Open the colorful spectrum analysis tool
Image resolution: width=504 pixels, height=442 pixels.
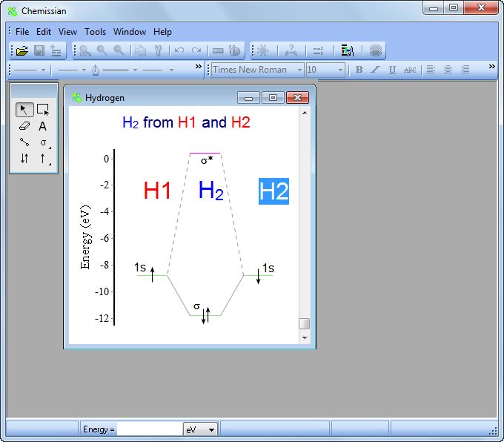(x=348, y=50)
